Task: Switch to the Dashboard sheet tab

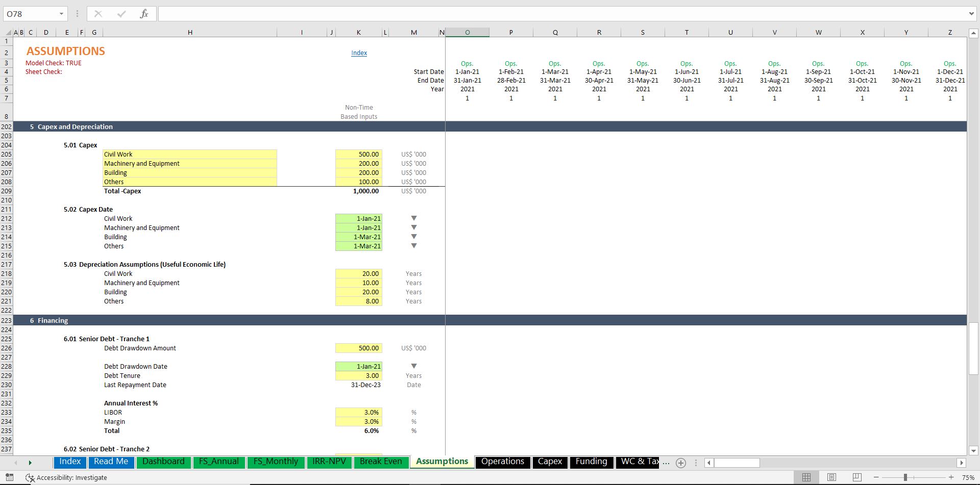Action: (163, 462)
